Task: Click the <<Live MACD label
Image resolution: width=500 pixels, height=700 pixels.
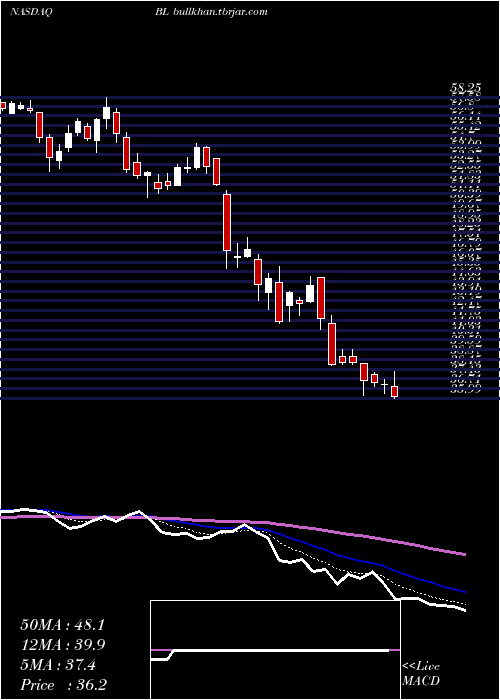Action: 421,674
